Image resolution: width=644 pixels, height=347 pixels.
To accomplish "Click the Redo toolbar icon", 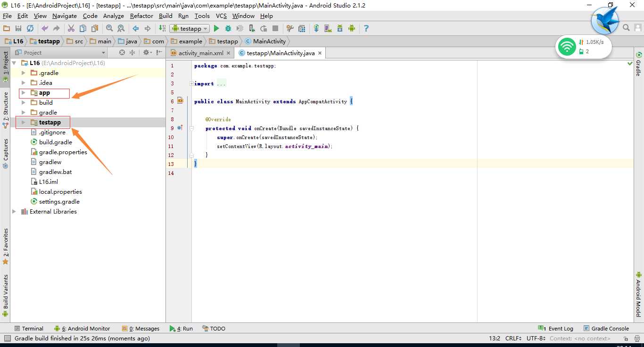I will pyautogui.click(x=57, y=28).
